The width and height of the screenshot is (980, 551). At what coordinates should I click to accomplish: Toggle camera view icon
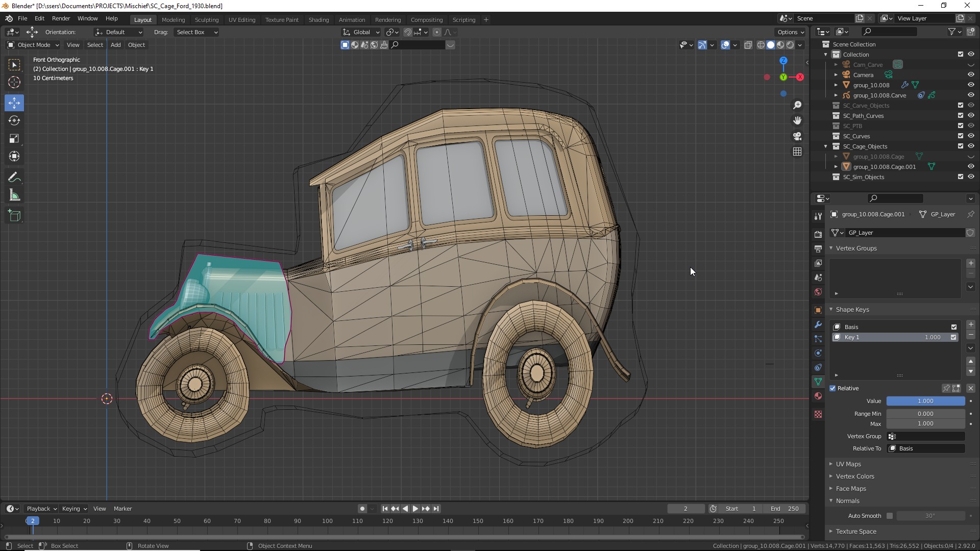click(797, 136)
